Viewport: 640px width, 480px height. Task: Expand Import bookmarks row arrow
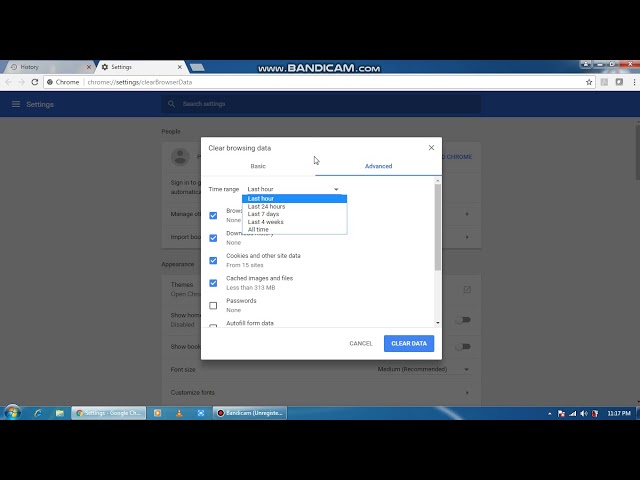coord(467,237)
